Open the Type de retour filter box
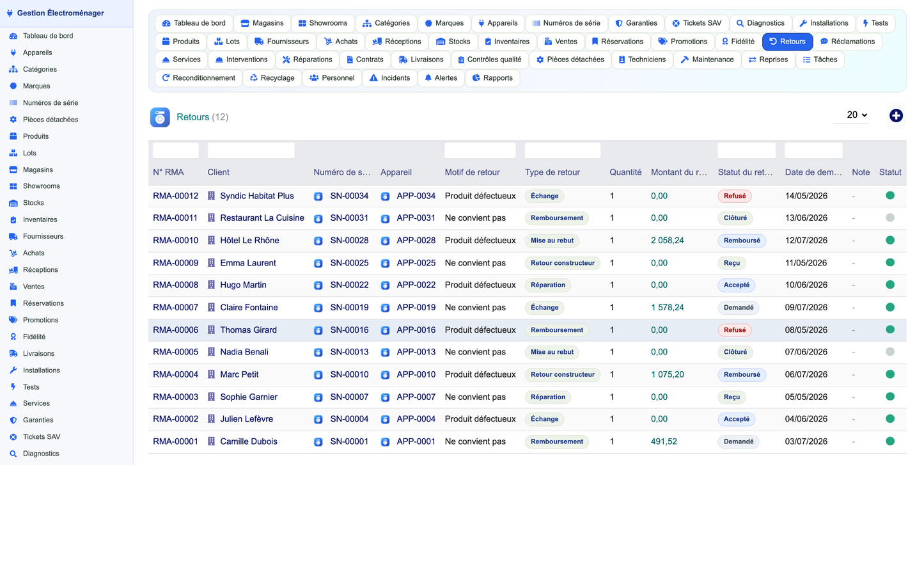This screenshot has width=924, height=572. pos(563,150)
